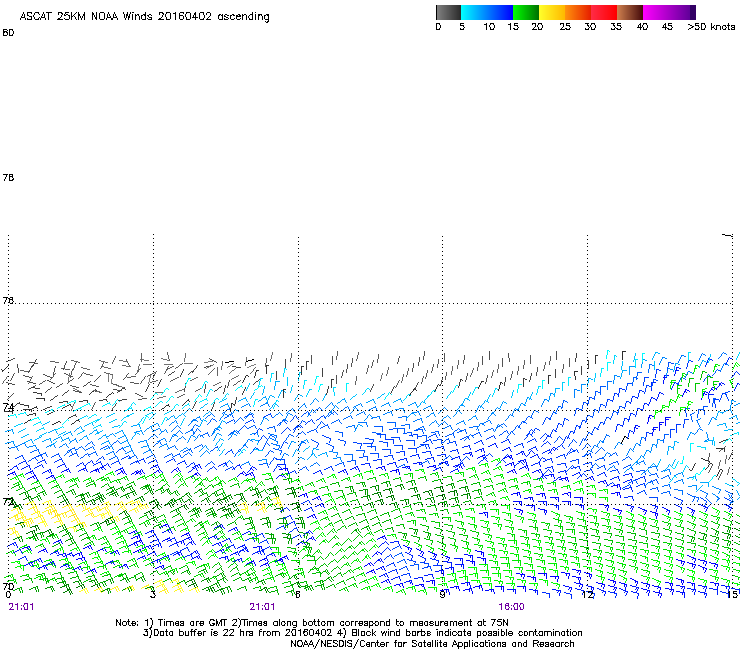Screen dimensions: 740x650
Task: Click the '>50 knots' legend label
Action: 711,27
